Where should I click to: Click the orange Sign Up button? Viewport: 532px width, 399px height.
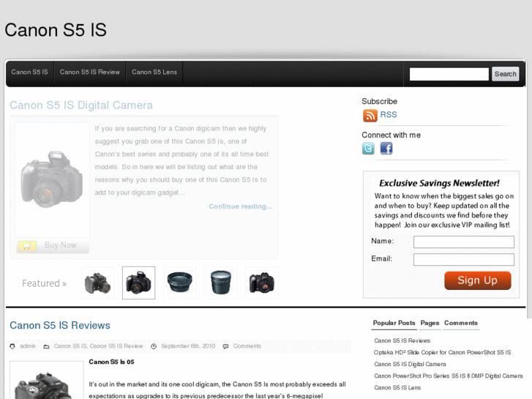[x=477, y=280]
